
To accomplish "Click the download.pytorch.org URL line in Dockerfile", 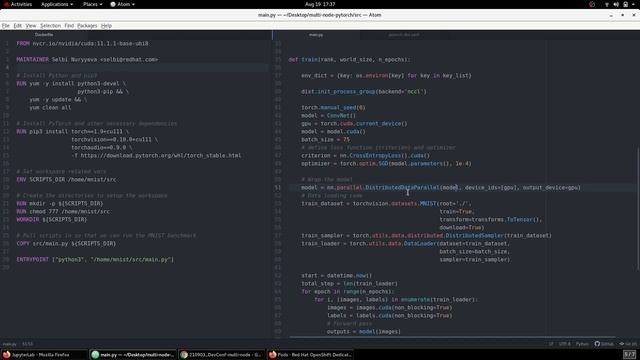I will click(x=156, y=155).
